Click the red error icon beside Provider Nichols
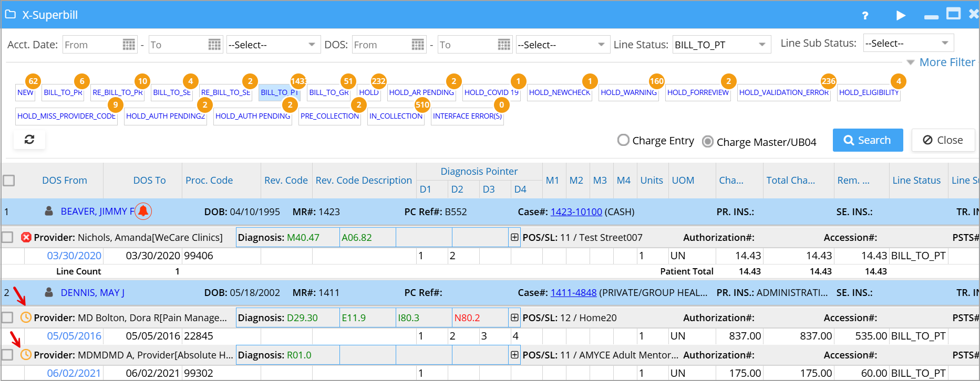The height and width of the screenshot is (381, 980). [26, 237]
